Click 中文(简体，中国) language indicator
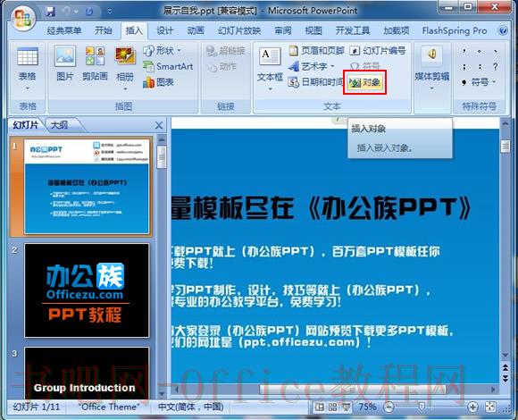Screen dimensions: 518x420 click(190, 407)
